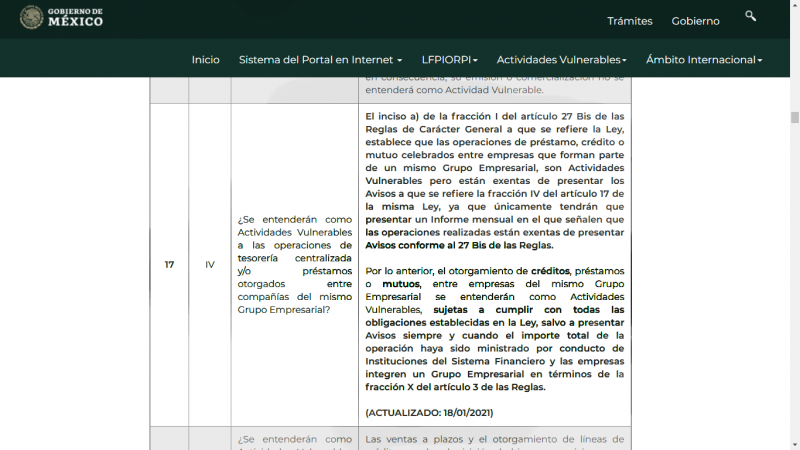Click the question about tesorería centralizada

click(x=294, y=265)
